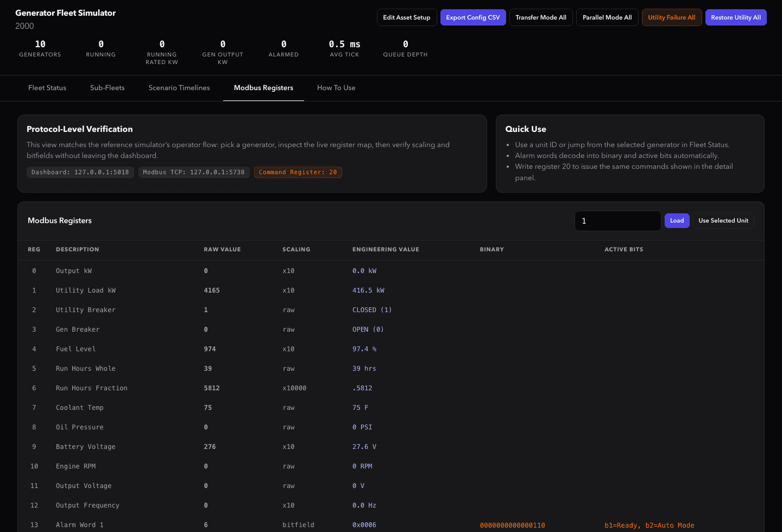782x532 pixels.
Task: Click binary string 0000000000000110
Action: click(x=513, y=525)
